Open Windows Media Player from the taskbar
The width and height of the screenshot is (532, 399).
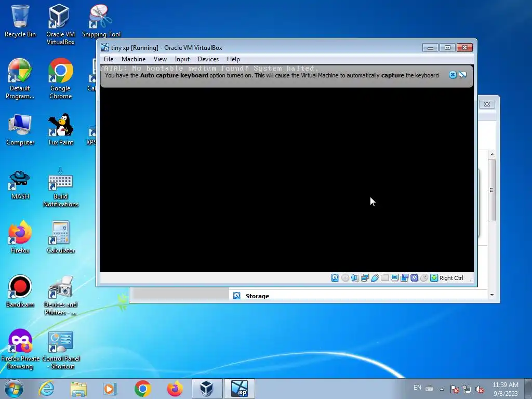(110, 389)
